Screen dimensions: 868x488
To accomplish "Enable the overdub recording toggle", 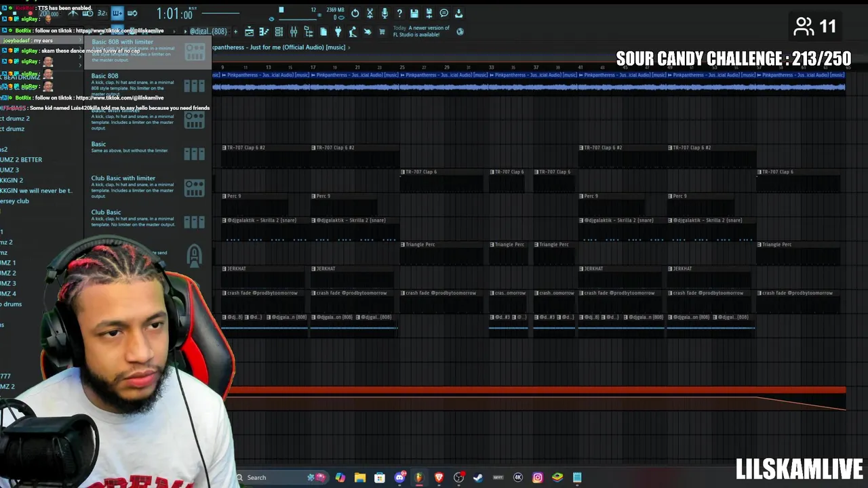I will tap(117, 13).
